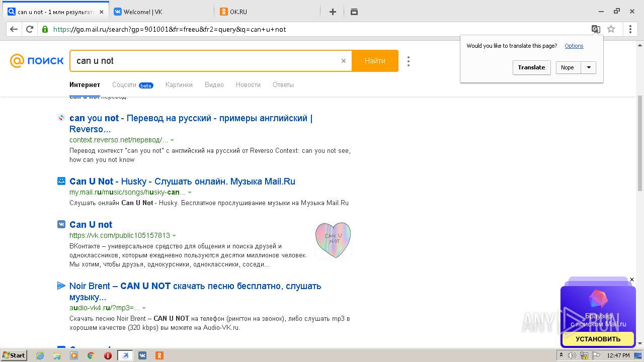Bookmark this page with the star icon
The image size is (644, 362).
point(611,29)
